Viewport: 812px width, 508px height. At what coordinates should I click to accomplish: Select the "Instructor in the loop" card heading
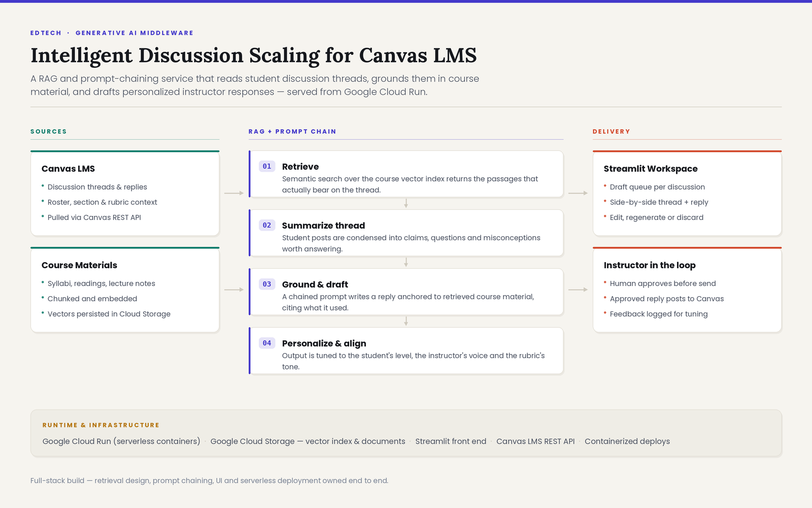point(650,265)
